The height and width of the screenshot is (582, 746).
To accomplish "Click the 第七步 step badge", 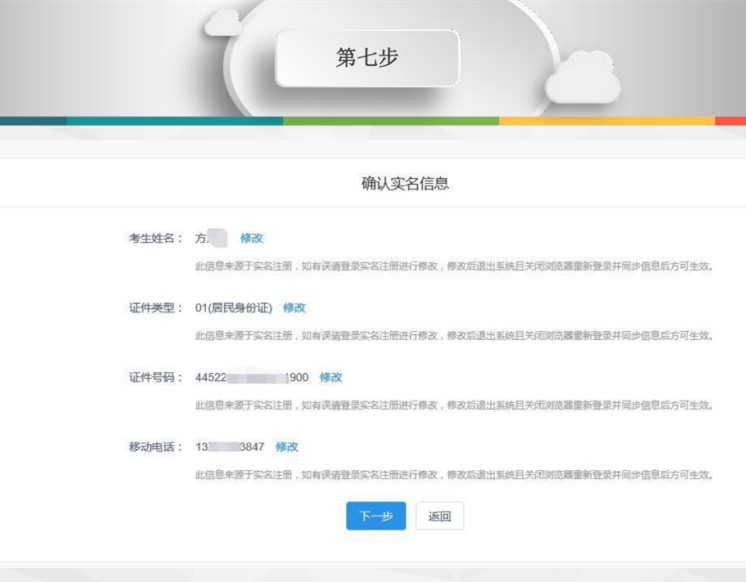I will (367, 58).
